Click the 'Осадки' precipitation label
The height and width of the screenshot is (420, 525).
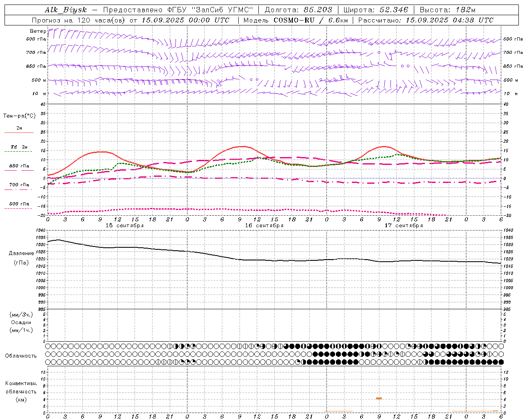(21, 322)
